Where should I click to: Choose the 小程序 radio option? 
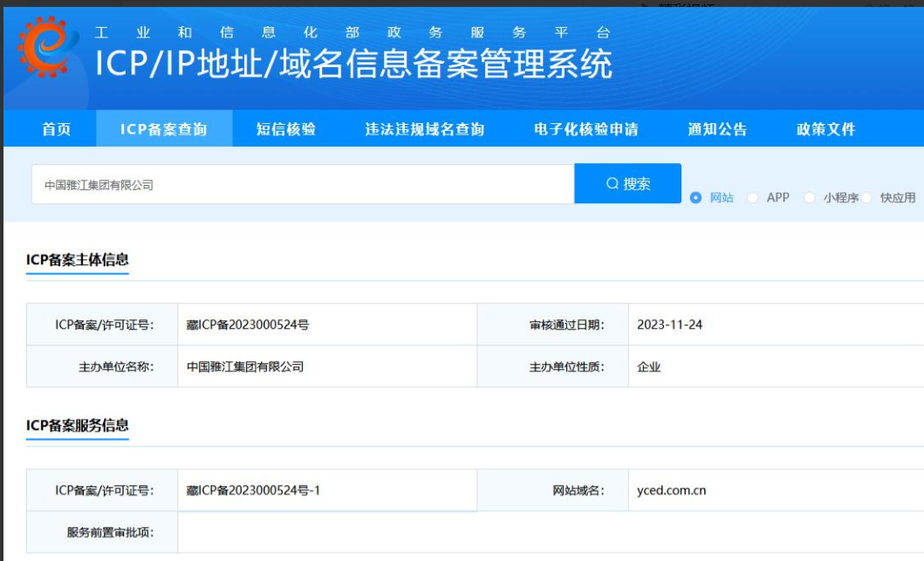pyautogui.click(x=809, y=198)
